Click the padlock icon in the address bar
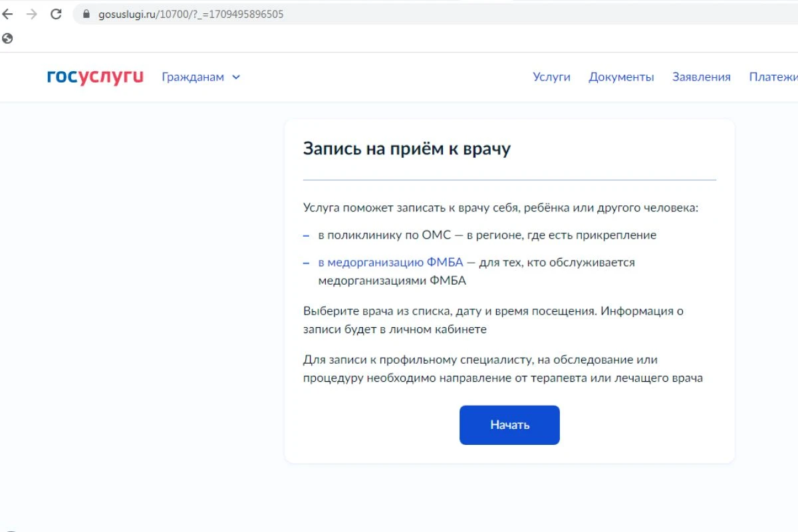Viewport: 798px width, 532px height. [85, 14]
